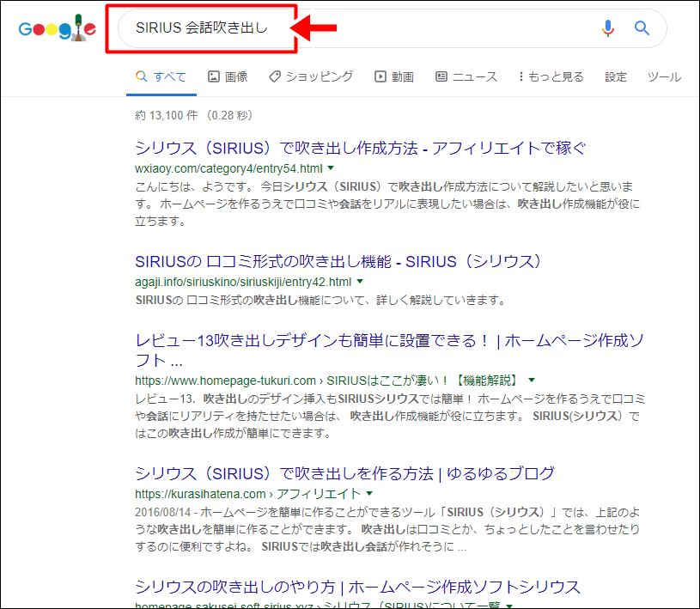Expand dropdown arrow beside kurasihatena.com URL
The width and height of the screenshot is (700, 609).
pyautogui.click(x=369, y=493)
